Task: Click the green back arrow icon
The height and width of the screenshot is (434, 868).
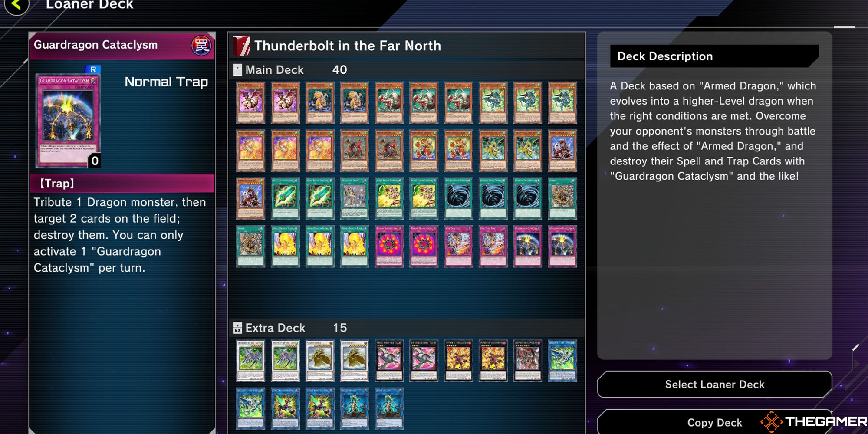Action: 16,5
